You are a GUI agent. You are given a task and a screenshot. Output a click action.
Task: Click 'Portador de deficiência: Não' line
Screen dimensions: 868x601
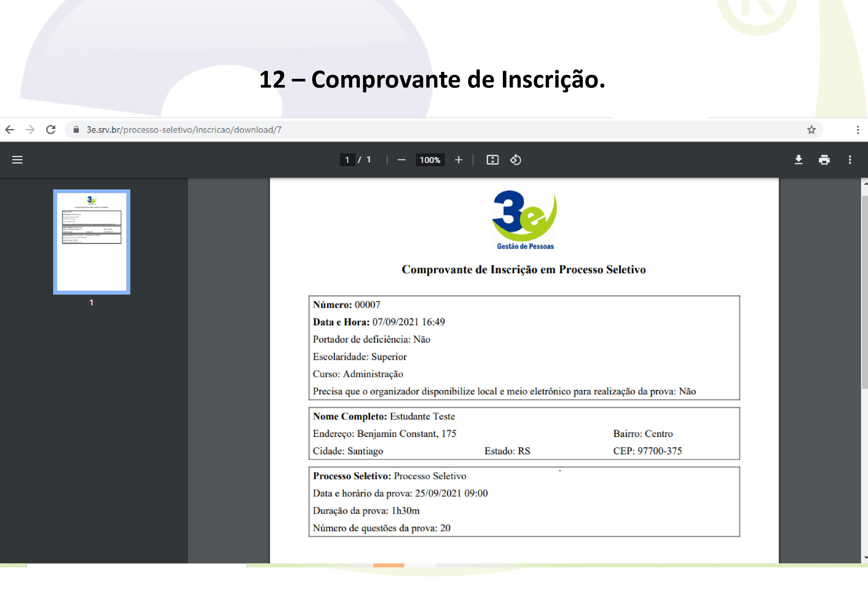(372, 339)
